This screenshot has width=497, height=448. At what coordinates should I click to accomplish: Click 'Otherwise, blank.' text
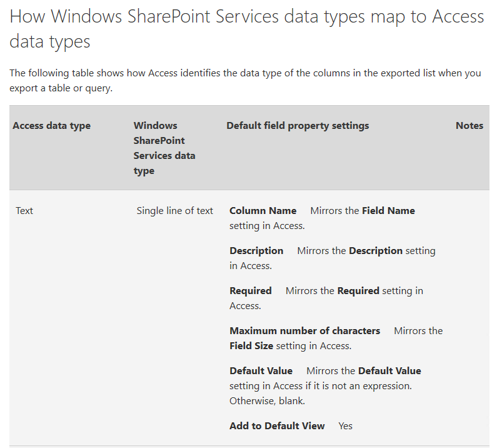[267, 401]
